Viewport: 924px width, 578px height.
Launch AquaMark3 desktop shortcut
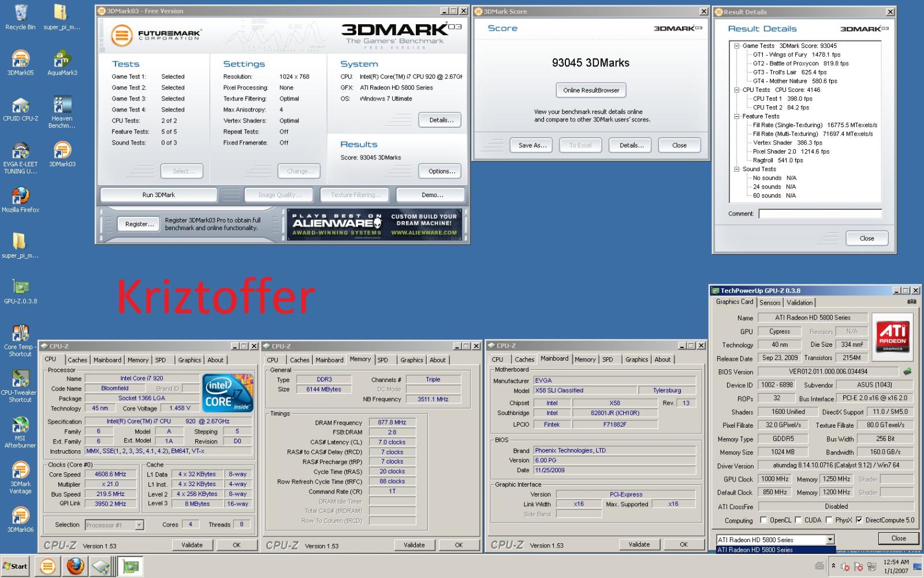coord(62,62)
